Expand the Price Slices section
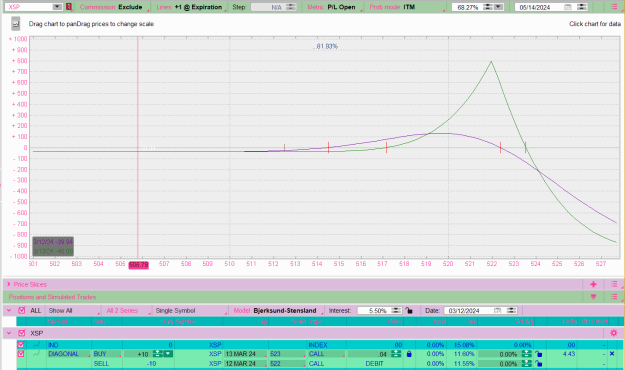 (x=8, y=284)
